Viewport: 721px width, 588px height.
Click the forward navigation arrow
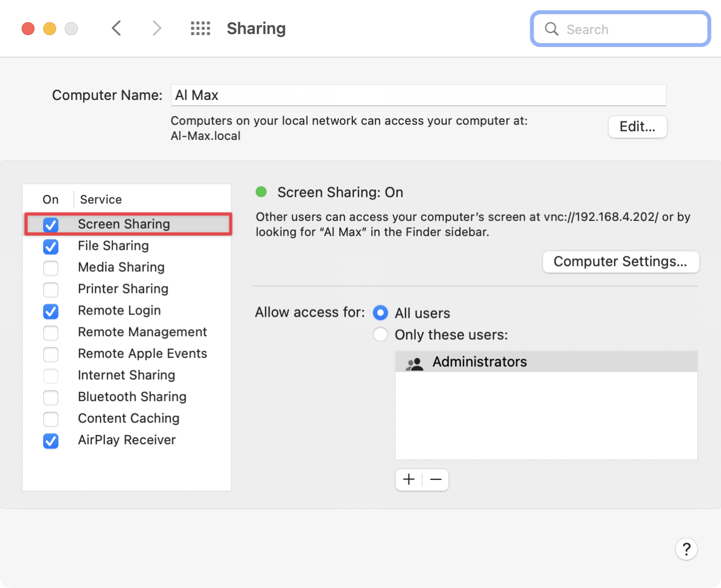pyautogui.click(x=157, y=28)
